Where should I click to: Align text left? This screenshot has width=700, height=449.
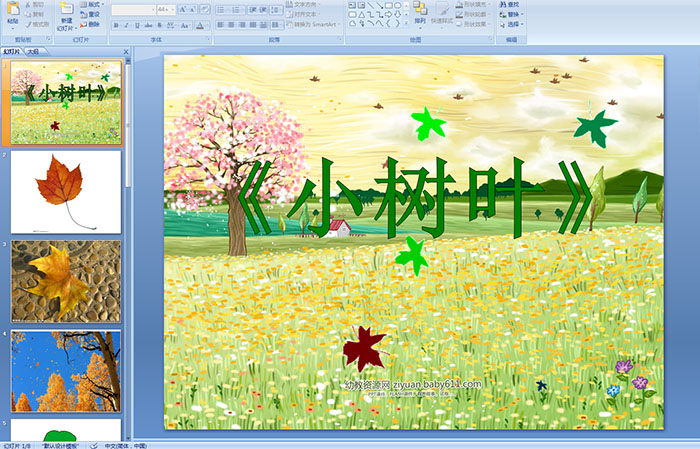click(x=221, y=25)
